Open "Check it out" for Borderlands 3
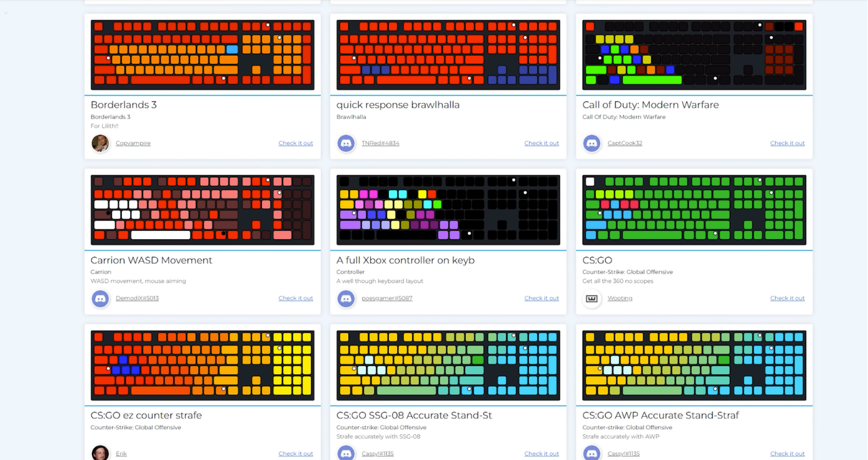Image resolution: width=868 pixels, height=460 pixels. (x=296, y=143)
